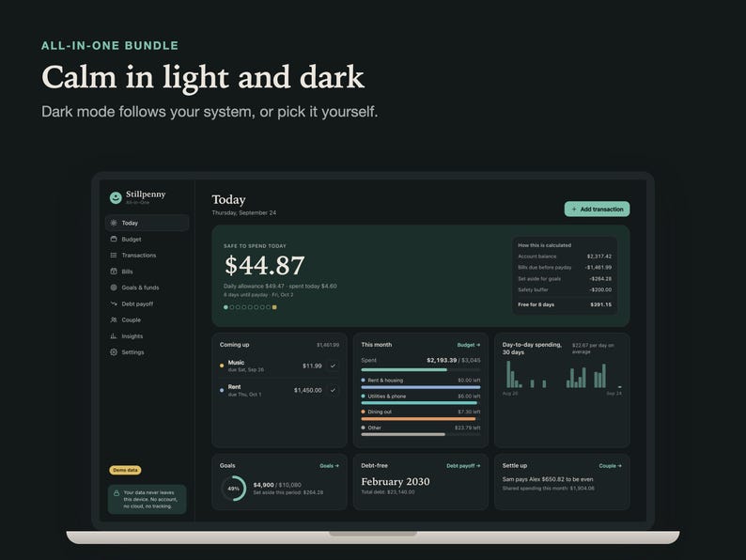Click the $44.87 safe to spend amount
Viewport: 746px width, 560px height.
coord(265,266)
